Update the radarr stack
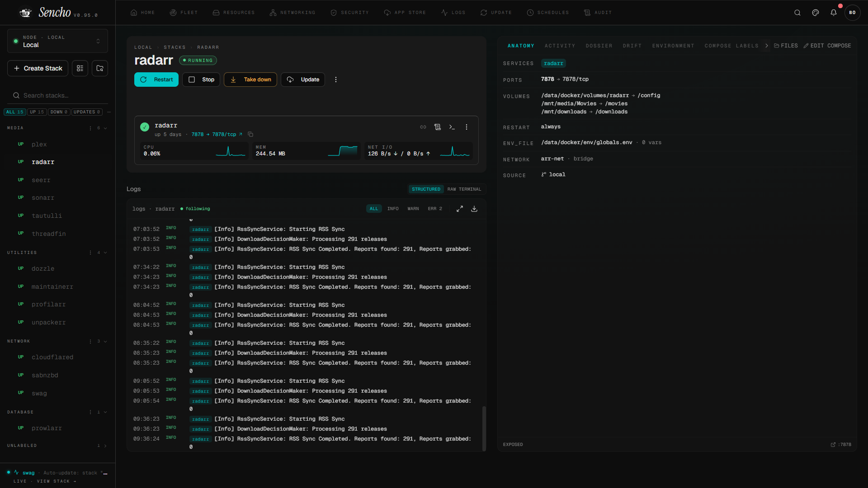 tap(303, 80)
